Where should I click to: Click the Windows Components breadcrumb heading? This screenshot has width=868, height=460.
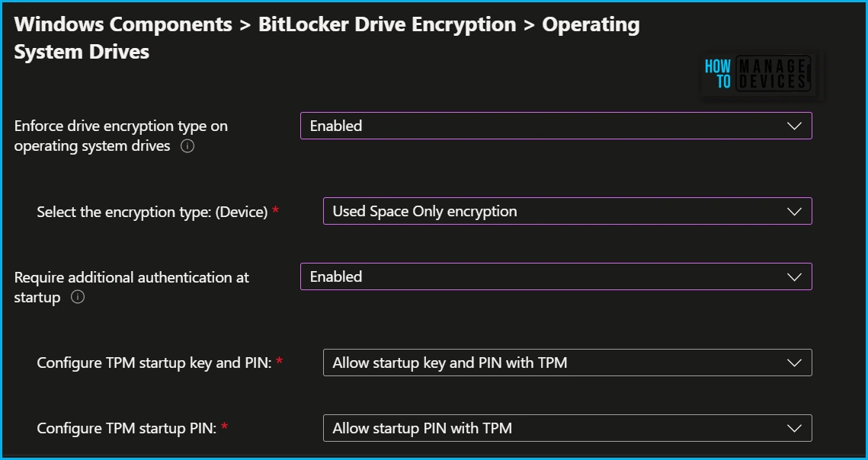pos(123,24)
